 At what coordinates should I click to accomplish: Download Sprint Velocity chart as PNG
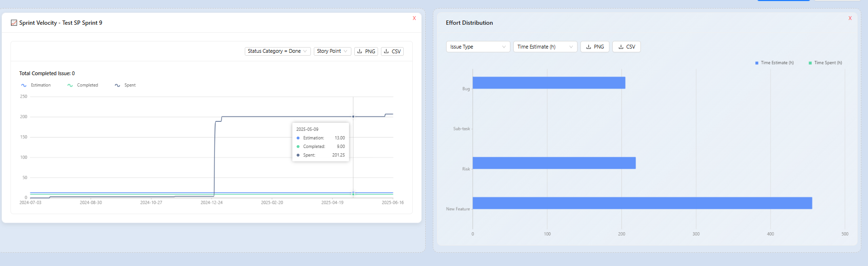[x=366, y=51]
